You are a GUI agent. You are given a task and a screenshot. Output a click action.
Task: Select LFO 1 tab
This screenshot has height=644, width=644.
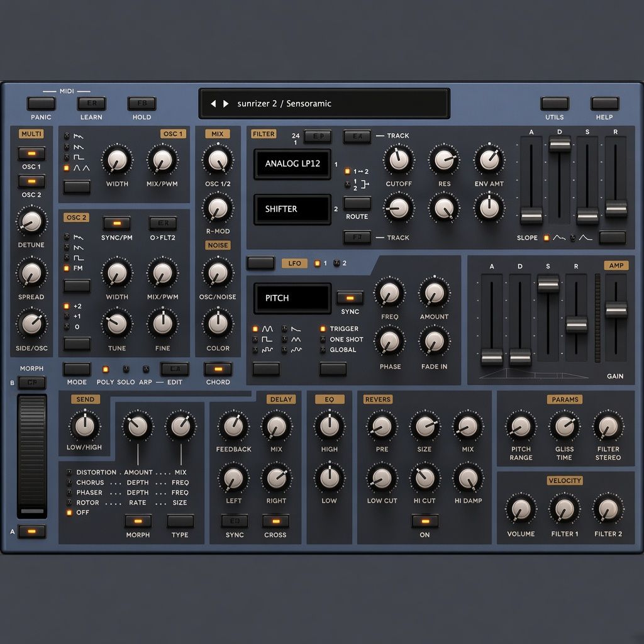(317, 264)
